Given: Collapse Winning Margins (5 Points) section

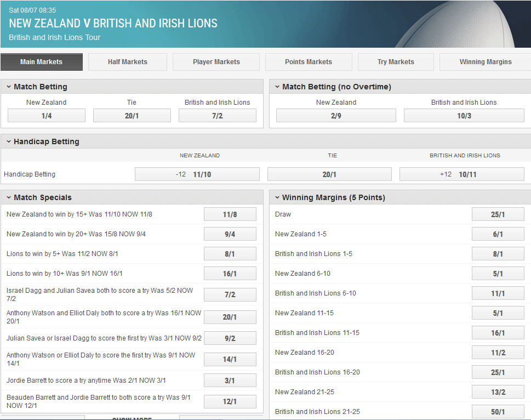Looking at the screenshot, I should coord(277,197).
